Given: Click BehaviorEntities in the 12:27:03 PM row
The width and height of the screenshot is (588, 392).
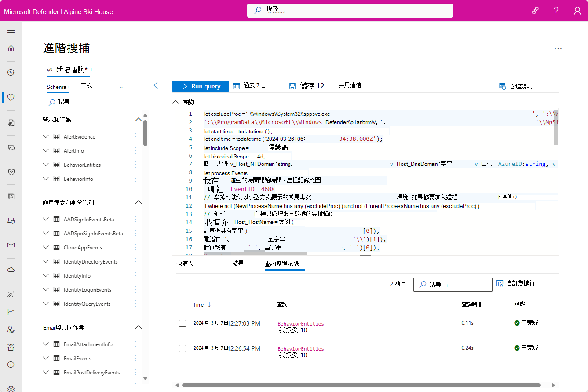Looking at the screenshot, I should (x=301, y=324).
